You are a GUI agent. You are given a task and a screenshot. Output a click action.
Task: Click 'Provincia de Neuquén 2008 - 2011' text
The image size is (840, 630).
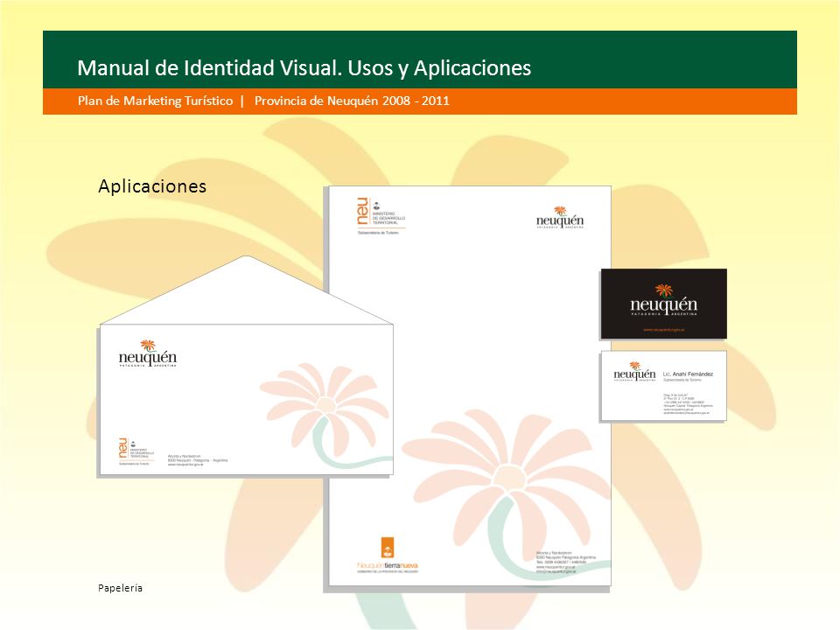click(x=352, y=101)
